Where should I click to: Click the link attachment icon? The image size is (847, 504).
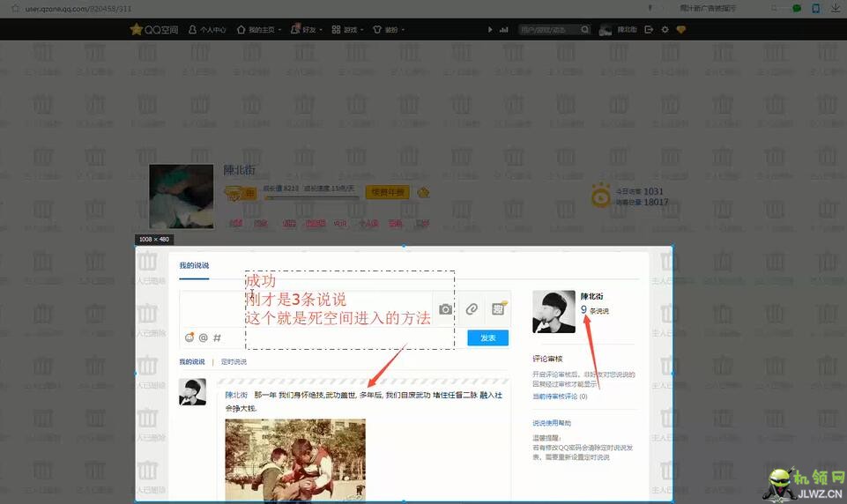pos(472,309)
